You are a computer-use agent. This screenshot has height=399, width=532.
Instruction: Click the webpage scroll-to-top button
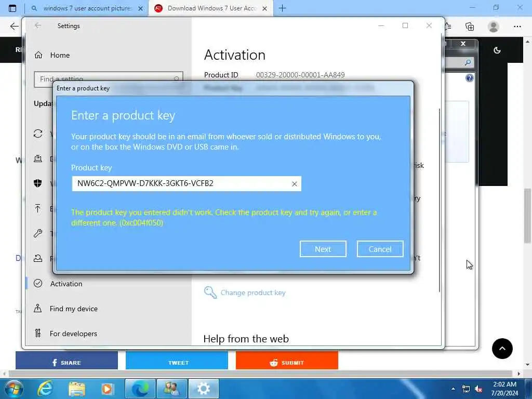point(502,349)
